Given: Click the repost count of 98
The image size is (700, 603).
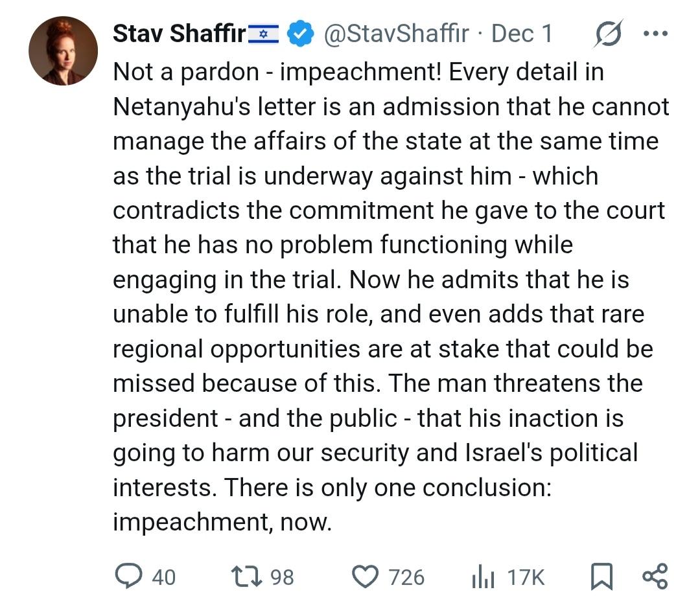Looking at the screenshot, I should 282,576.
